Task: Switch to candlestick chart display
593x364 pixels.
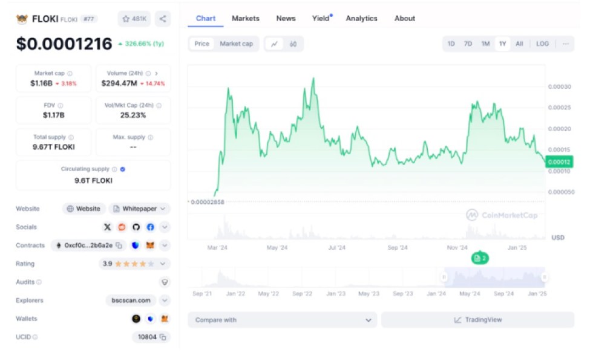Action: click(292, 44)
